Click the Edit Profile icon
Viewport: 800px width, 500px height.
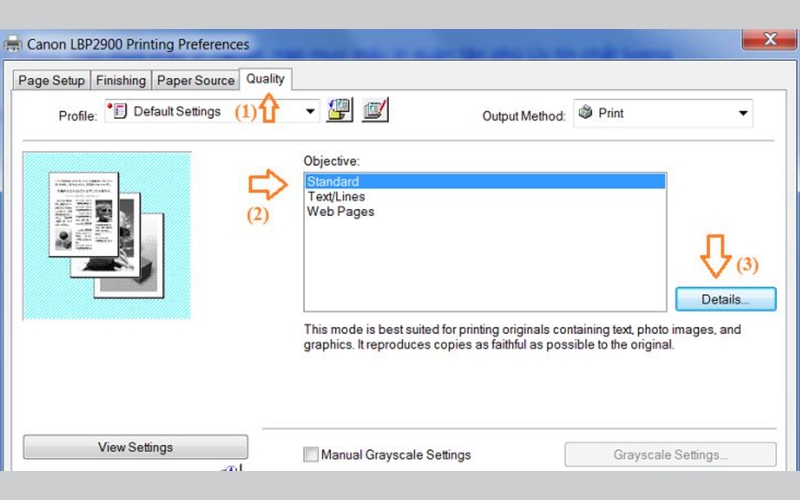point(376,110)
